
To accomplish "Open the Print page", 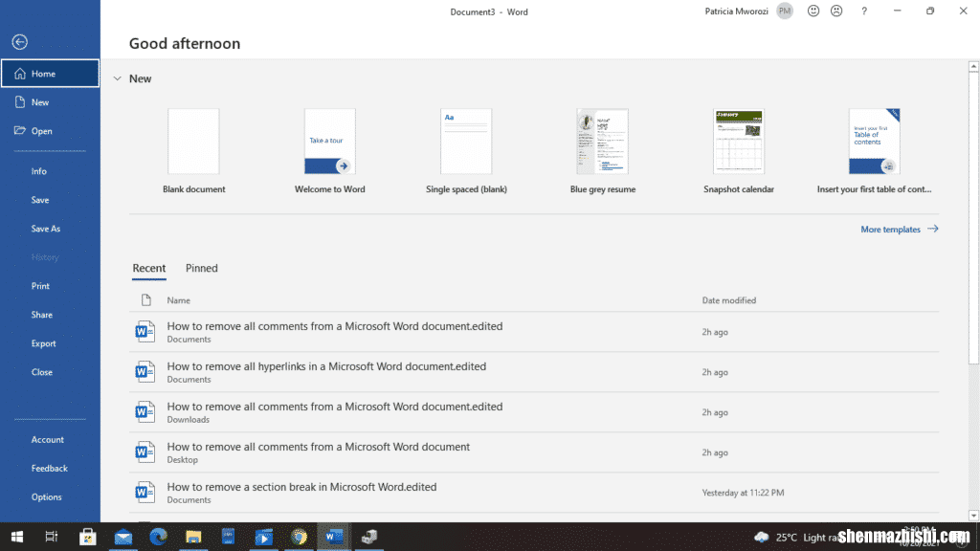I will [40, 286].
